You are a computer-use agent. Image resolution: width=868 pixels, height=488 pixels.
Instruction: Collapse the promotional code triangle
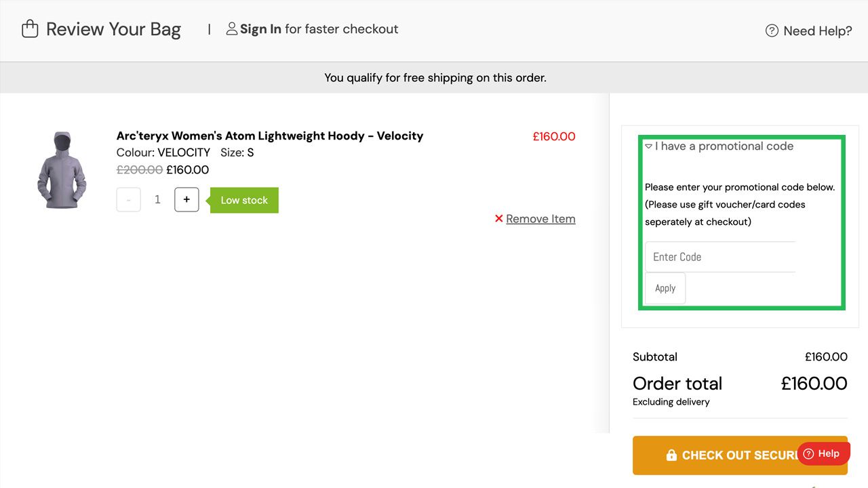tap(649, 146)
